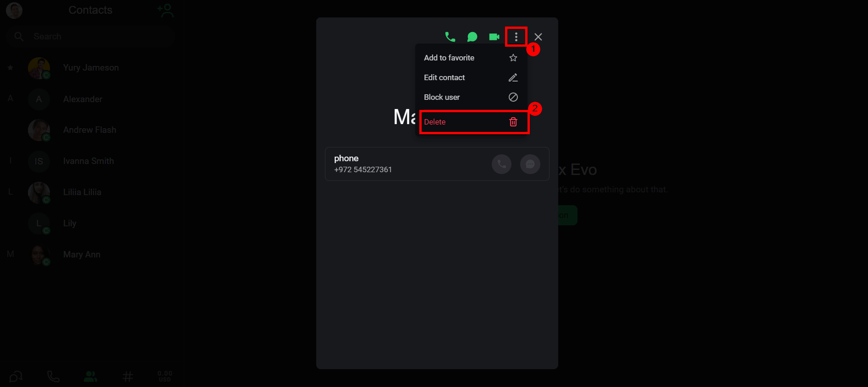Select Block user option
Image resolution: width=868 pixels, height=387 pixels.
(471, 97)
